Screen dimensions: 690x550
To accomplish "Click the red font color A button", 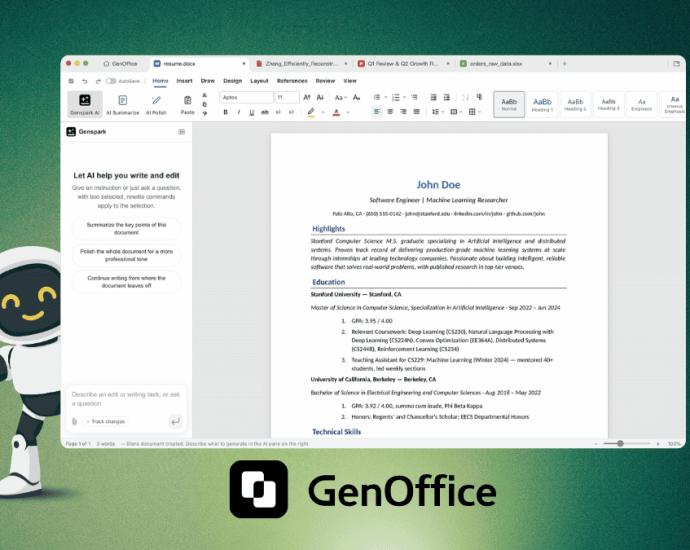I will (336, 112).
